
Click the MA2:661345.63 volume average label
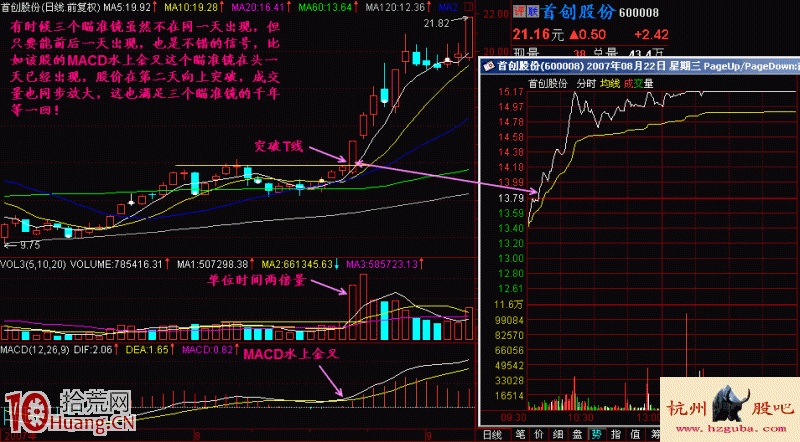pos(297,264)
